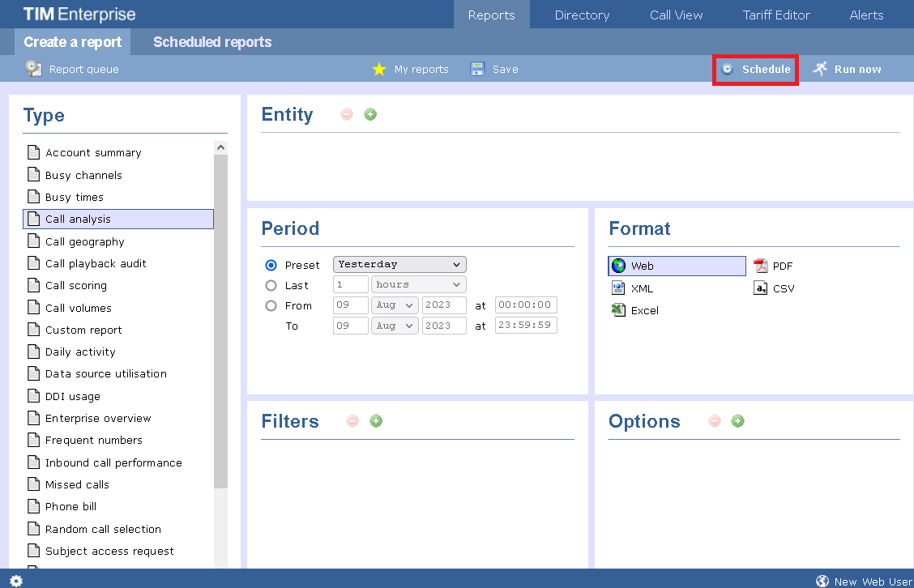Select PDF as the output format
The image size is (914, 588).
(773, 265)
